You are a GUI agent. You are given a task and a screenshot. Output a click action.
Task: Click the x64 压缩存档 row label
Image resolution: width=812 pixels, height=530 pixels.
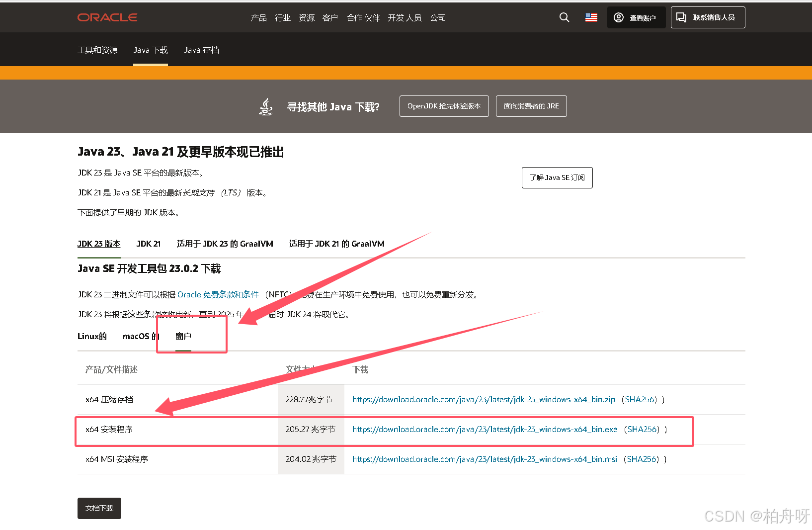[x=109, y=399]
